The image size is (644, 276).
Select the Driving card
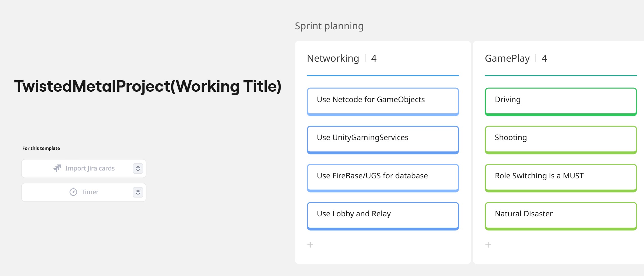561,102
